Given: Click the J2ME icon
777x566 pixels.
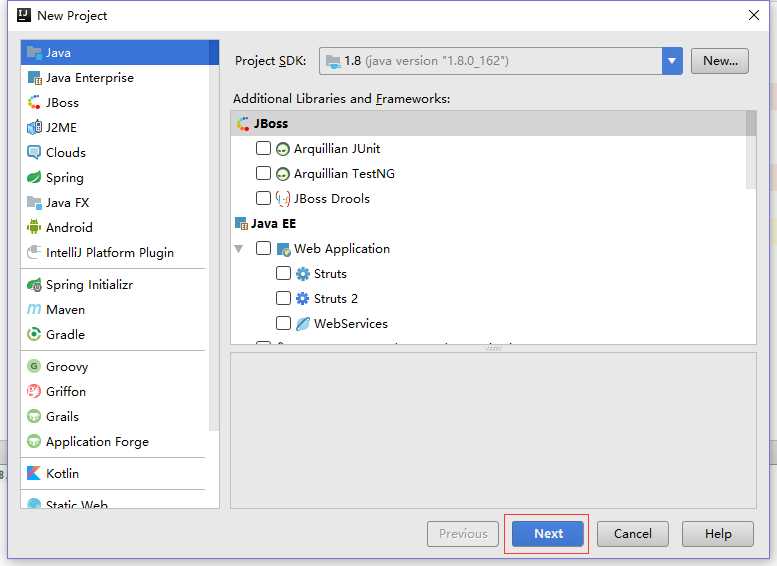Looking at the screenshot, I should click(34, 127).
